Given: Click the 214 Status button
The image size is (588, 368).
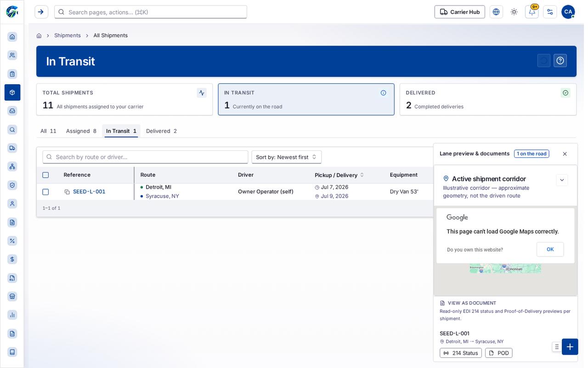Looking at the screenshot, I should pyautogui.click(x=461, y=353).
